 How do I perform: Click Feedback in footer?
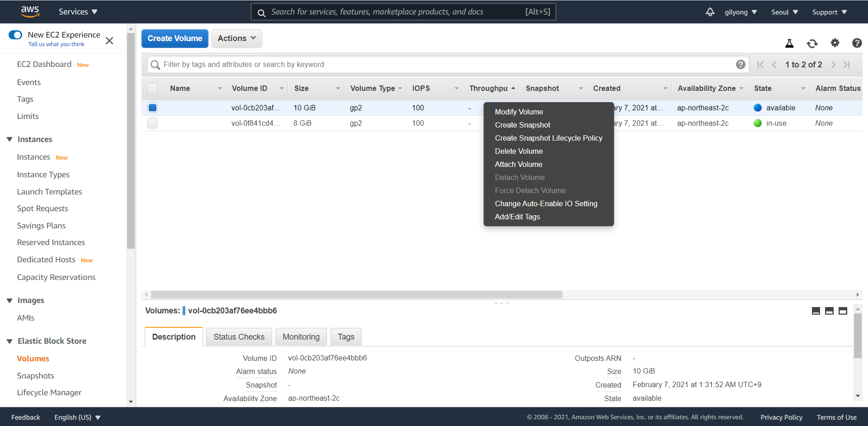pos(26,417)
